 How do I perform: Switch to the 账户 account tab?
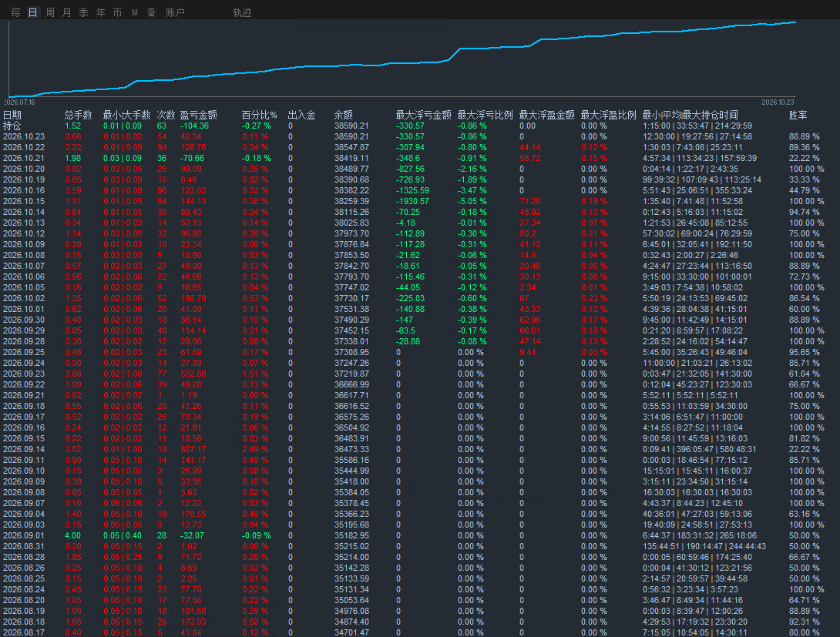coord(175,12)
